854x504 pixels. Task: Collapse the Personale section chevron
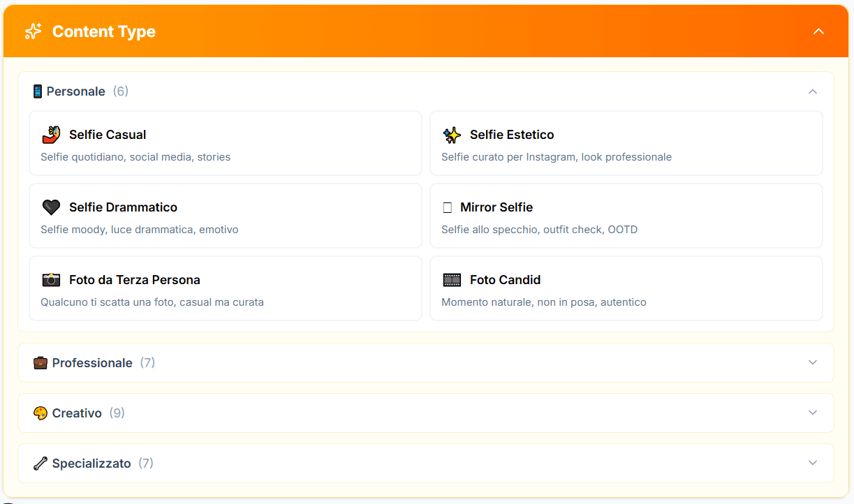(x=812, y=91)
